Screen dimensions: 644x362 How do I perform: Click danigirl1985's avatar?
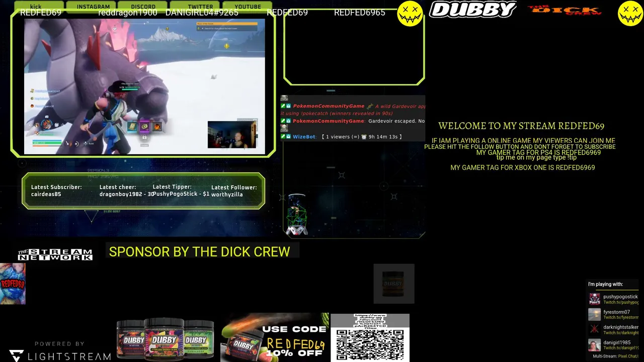click(595, 345)
